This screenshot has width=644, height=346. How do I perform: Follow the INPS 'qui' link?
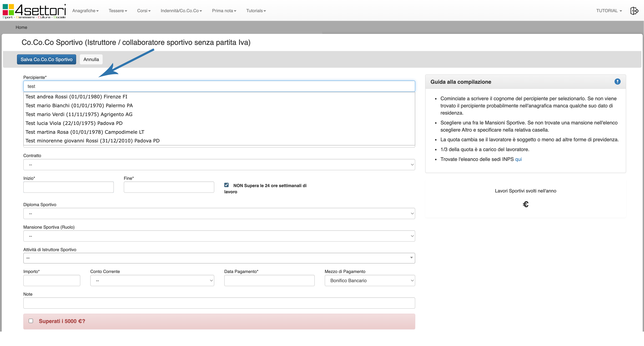click(x=518, y=159)
